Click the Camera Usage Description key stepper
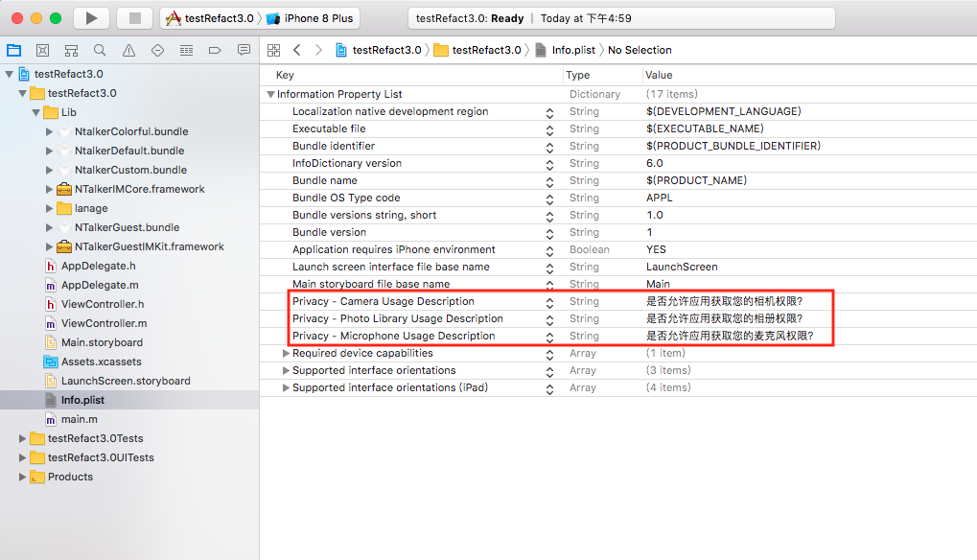This screenshot has width=977, height=560. 549,302
